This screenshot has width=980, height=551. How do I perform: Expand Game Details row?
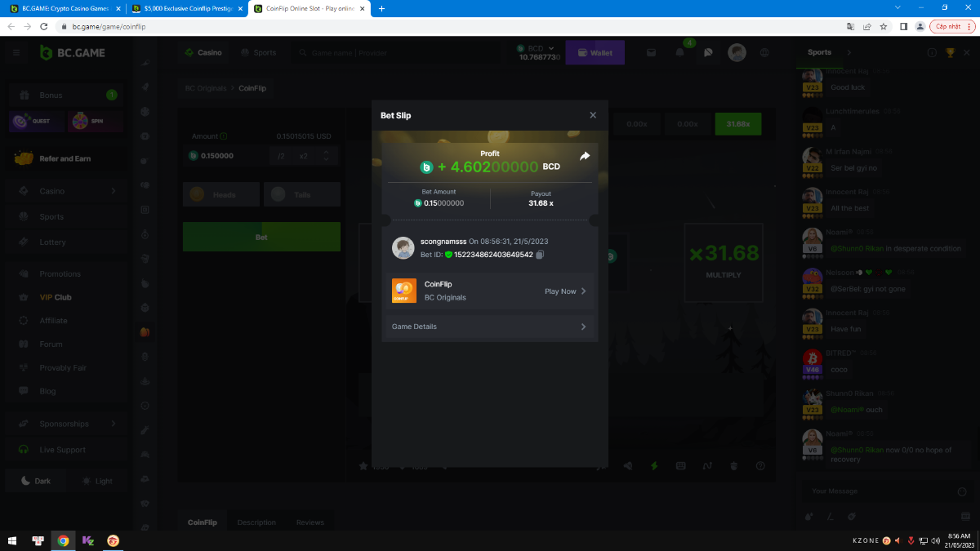(489, 327)
